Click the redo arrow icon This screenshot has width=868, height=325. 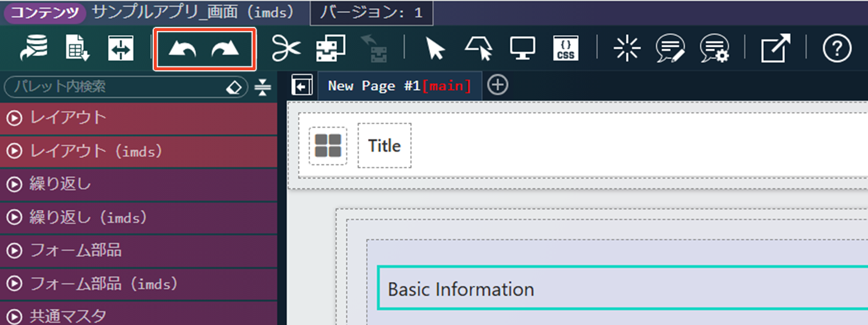tap(225, 49)
